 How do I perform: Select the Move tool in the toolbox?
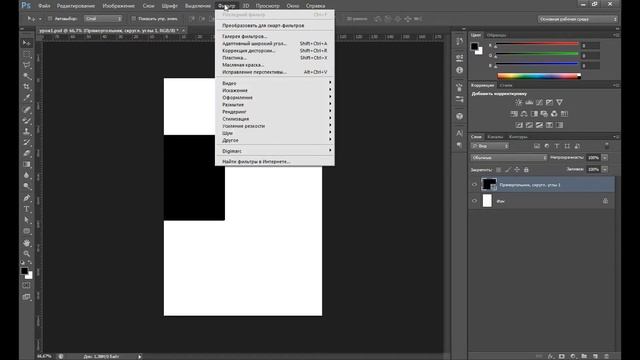(27, 43)
